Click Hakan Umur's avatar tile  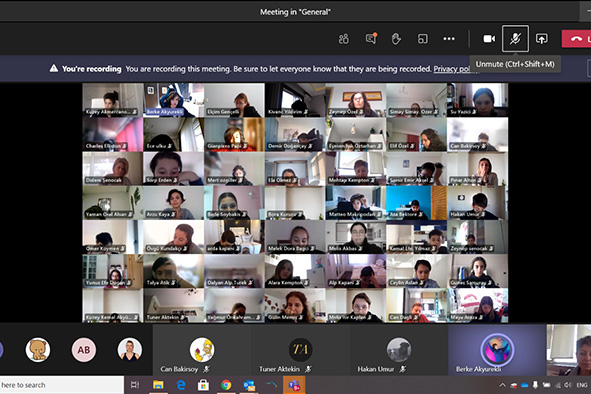click(399, 350)
